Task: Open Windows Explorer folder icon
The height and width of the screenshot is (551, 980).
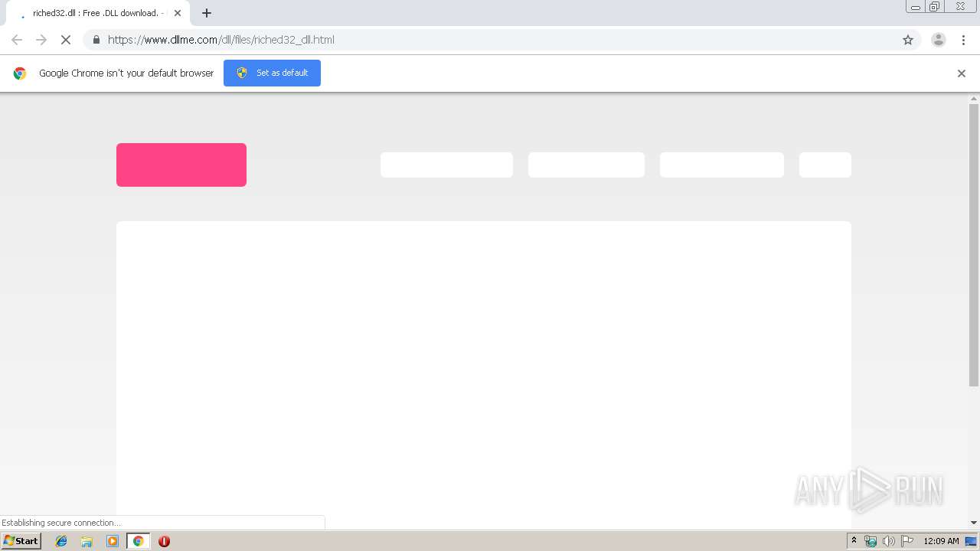Action: pyautogui.click(x=87, y=541)
